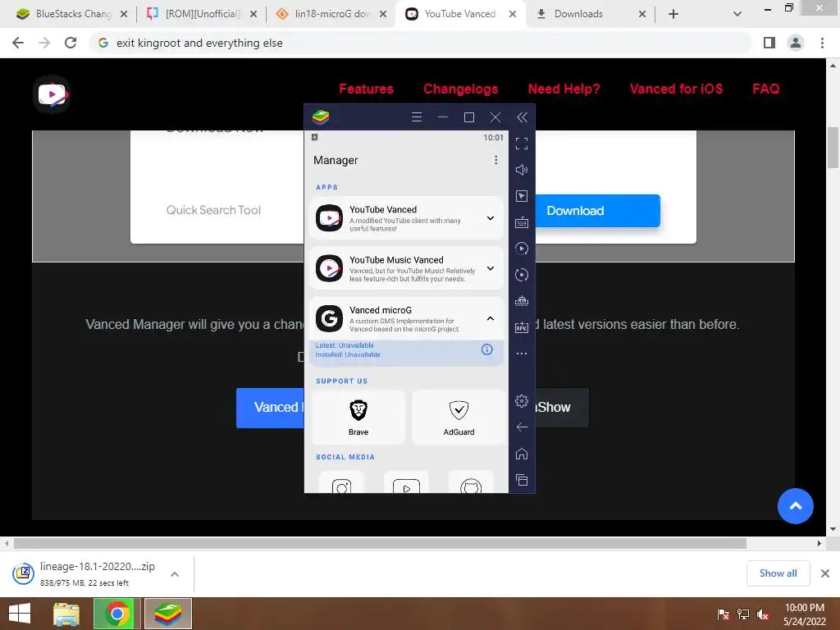
Task: Click the Brave support card
Action: tap(358, 418)
